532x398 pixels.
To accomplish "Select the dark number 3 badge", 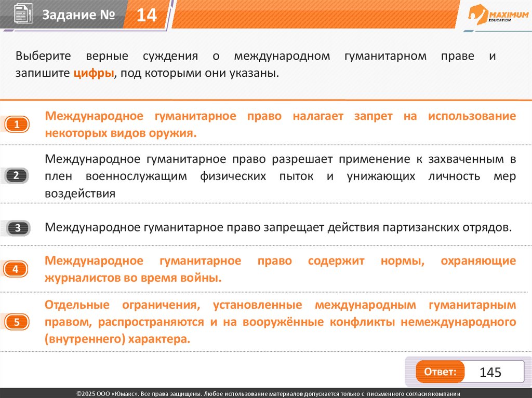I will coord(18,228).
